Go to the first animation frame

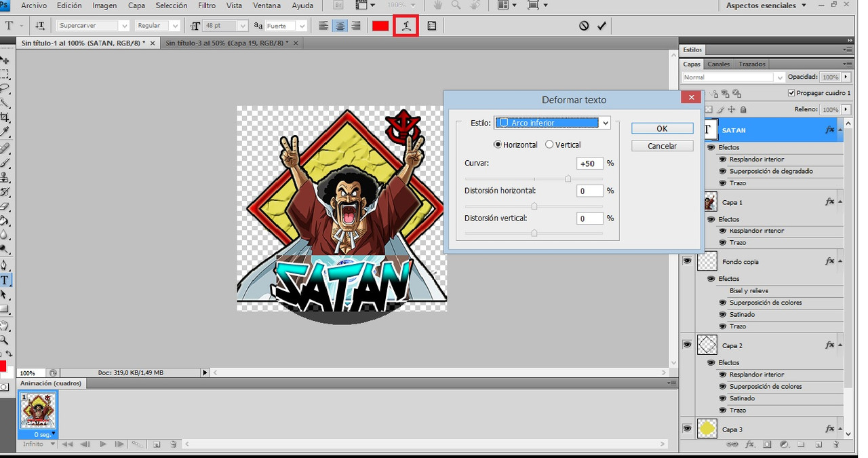click(x=67, y=444)
